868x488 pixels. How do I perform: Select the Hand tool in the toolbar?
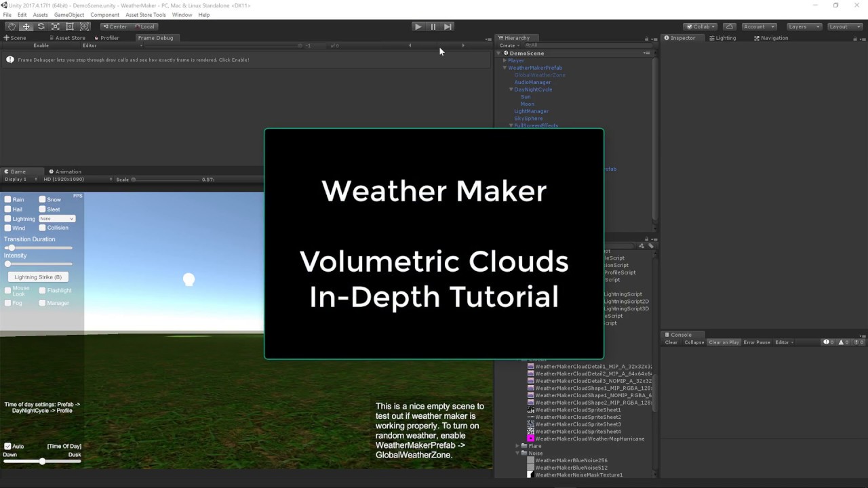11,26
